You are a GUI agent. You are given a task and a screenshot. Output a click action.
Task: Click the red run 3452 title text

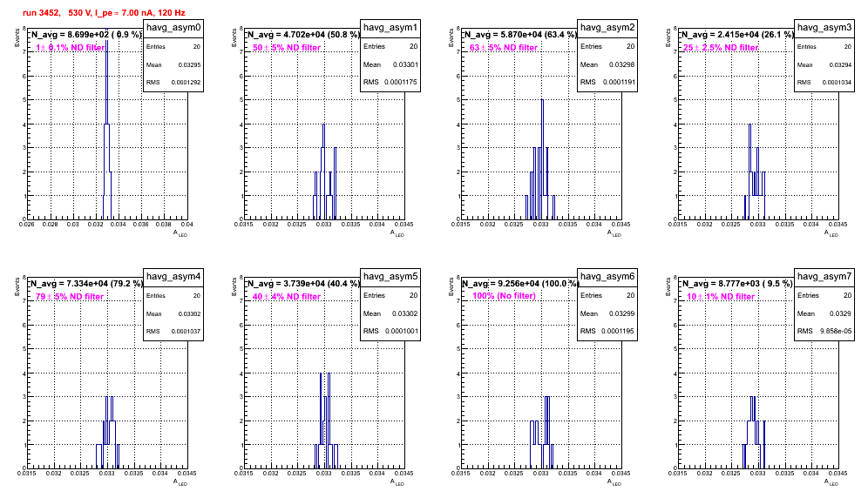[x=104, y=13]
